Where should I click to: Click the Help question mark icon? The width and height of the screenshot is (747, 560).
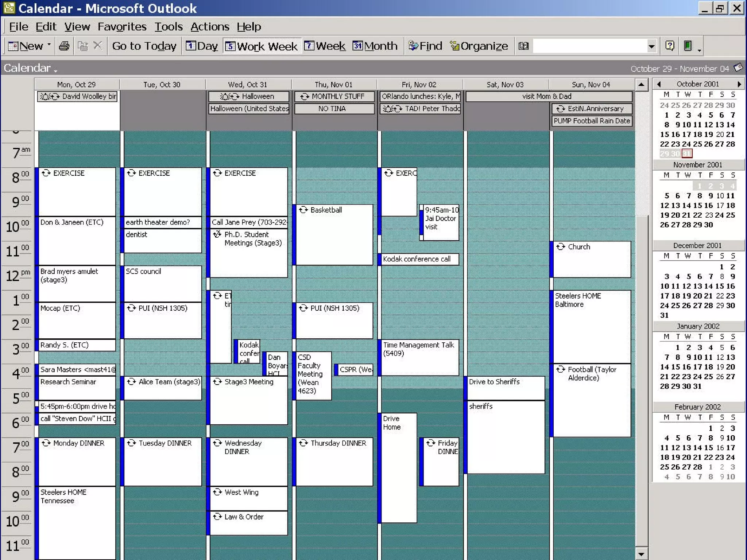669,46
